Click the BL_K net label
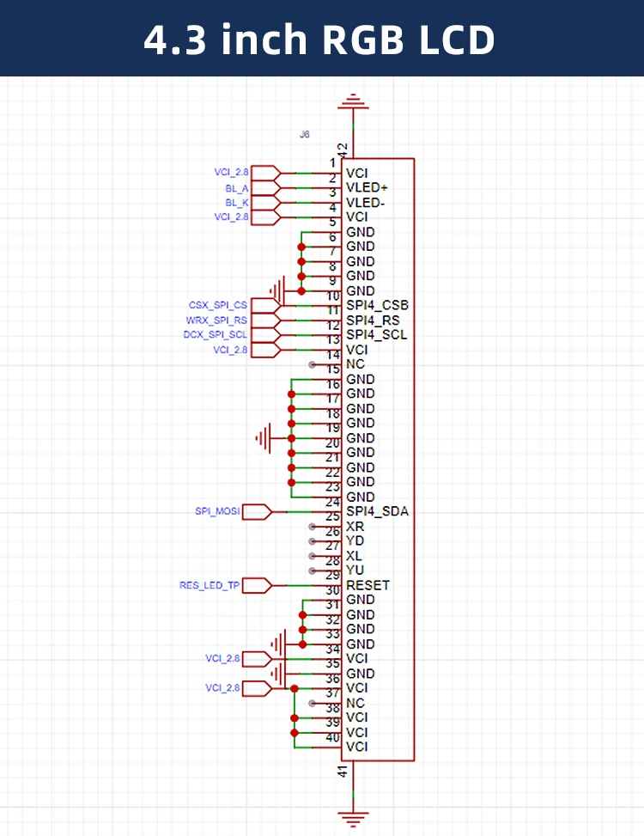644x836 pixels. point(236,203)
